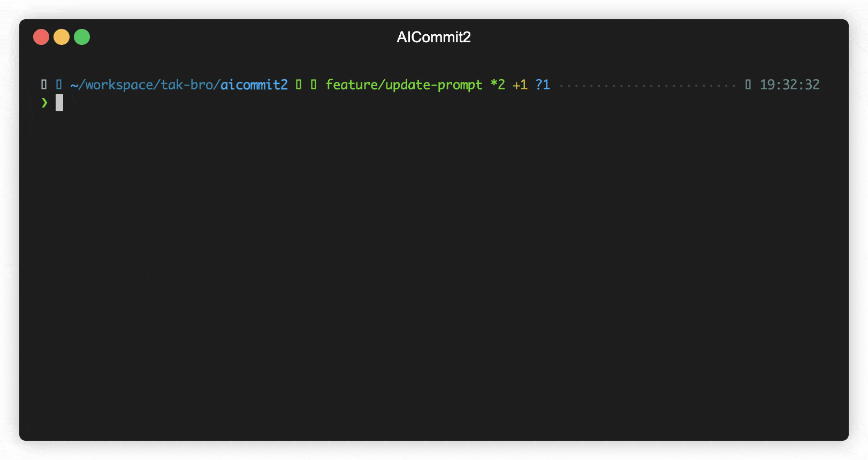Image resolution: width=868 pixels, height=460 pixels.
Task: Click the Apple OS logo at prompt start
Action: (44, 84)
